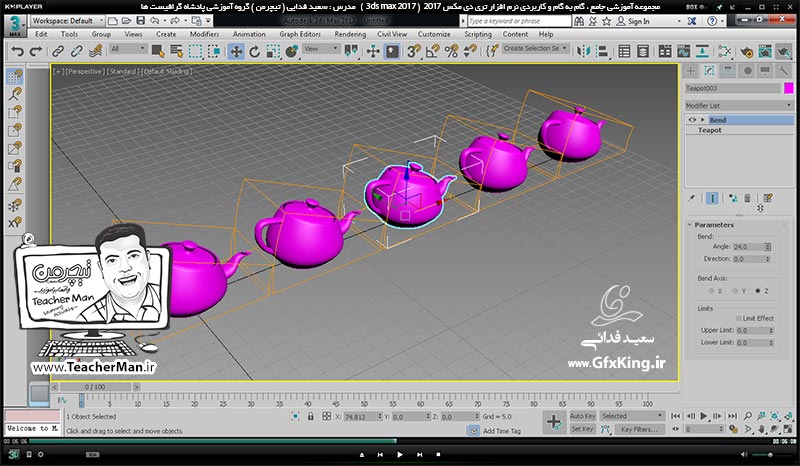The width and height of the screenshot is (800, 466).
Task: Open the Selected key mode dropdown
Action: click(x=632, y=416)
